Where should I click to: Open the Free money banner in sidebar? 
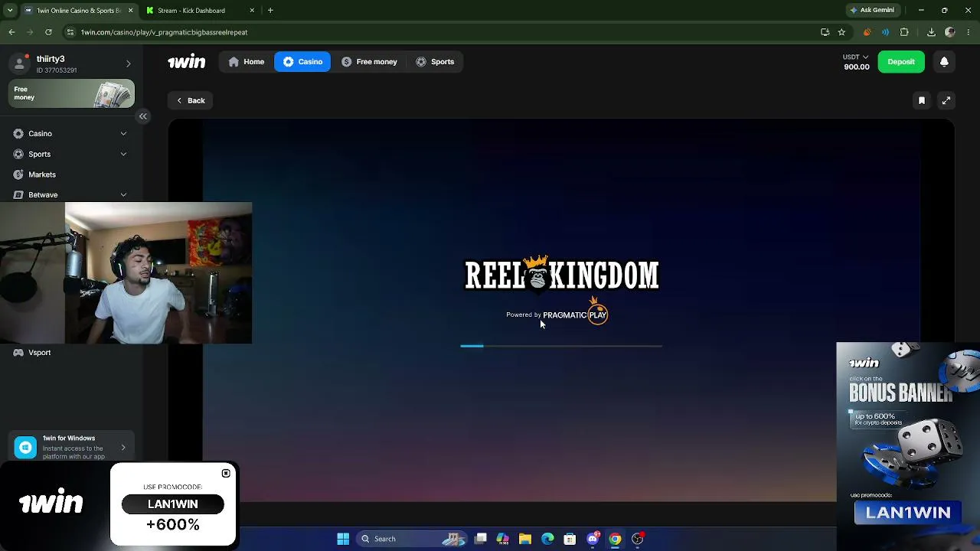point(72,93)
